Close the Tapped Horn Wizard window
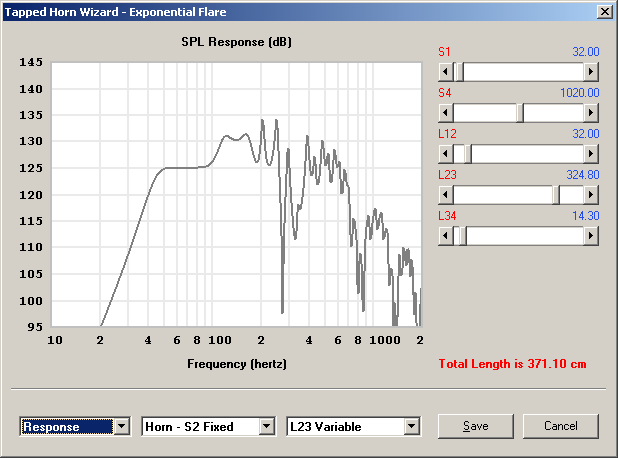This screenshot has width=618, height=458. coord(605,12)
